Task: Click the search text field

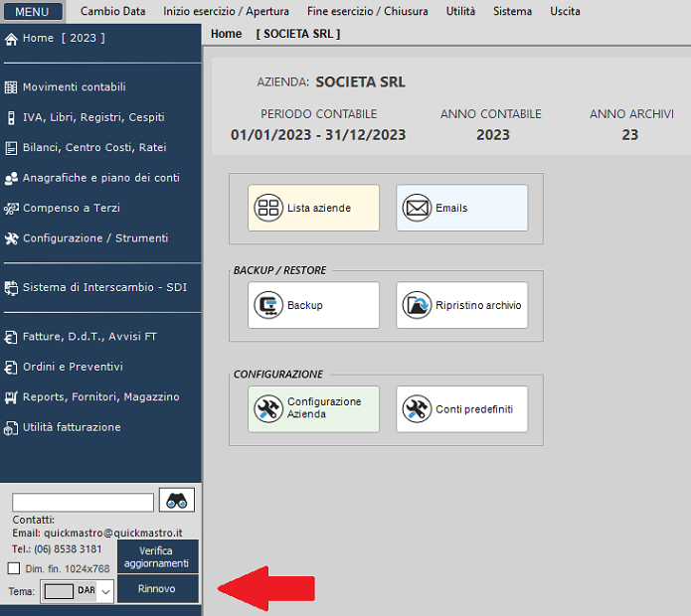Action: 83,502
